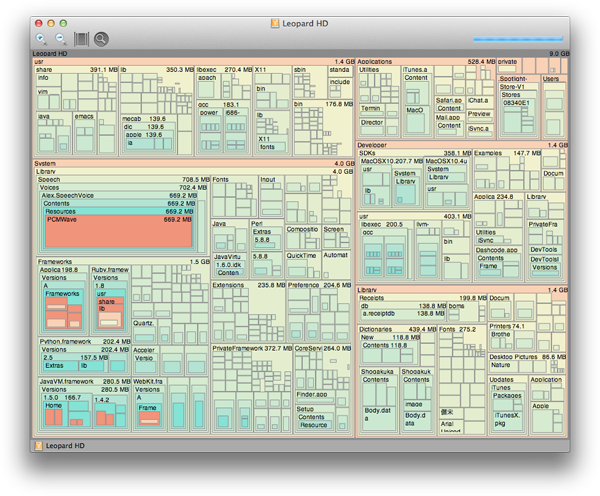Select the iChat.a application cell

479,102
